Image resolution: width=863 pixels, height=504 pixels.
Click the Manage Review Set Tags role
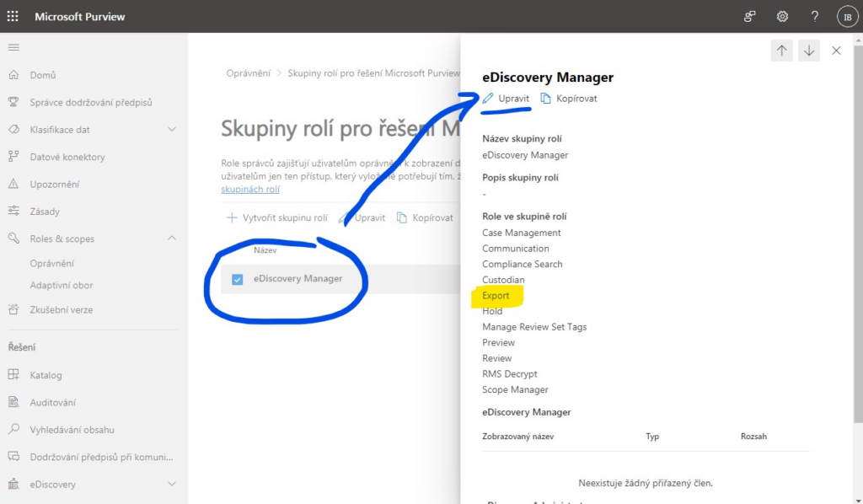point(534,327)
